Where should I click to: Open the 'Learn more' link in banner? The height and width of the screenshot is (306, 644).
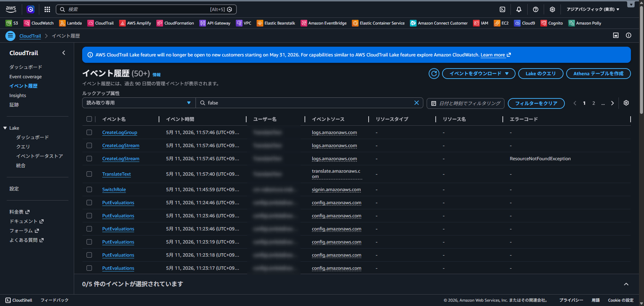pos(496,55)
